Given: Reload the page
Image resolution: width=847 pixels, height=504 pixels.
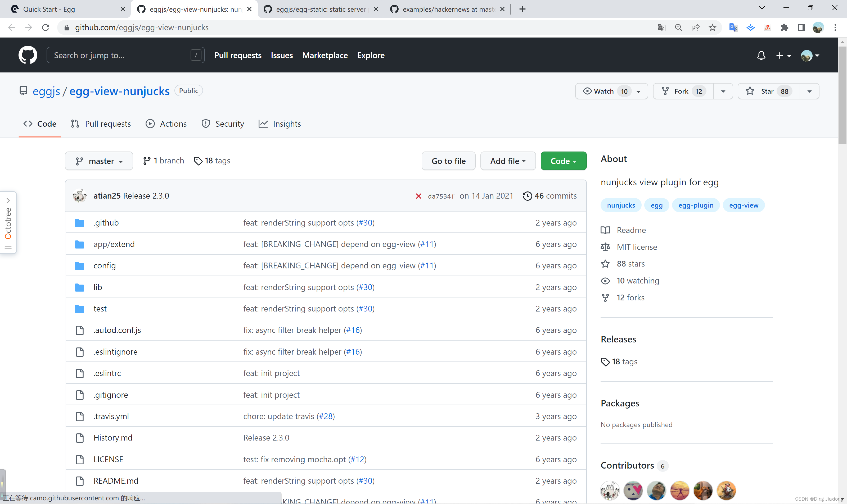Looking at the screenshot, I should coord(46,28).
